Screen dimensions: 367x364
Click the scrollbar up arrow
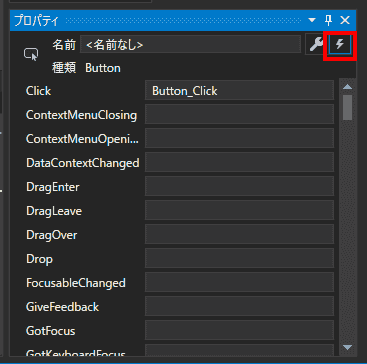tap(348, 86)
